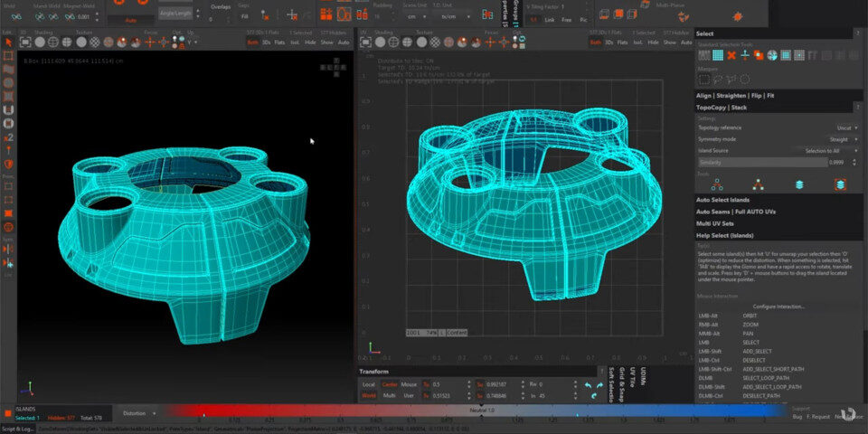This screenshot has width=868, height=434.
Task: Open Symmetry mode dropdown set to Straight
Action: click(844, 139)
